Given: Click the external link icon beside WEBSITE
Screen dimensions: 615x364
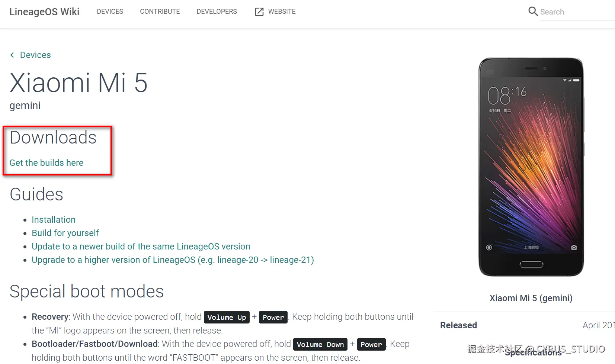Looking at the screenshot, I should (259, 12).
